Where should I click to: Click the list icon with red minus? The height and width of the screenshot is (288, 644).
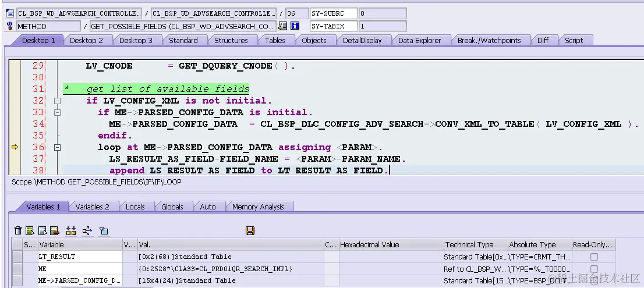coord(55,230)
